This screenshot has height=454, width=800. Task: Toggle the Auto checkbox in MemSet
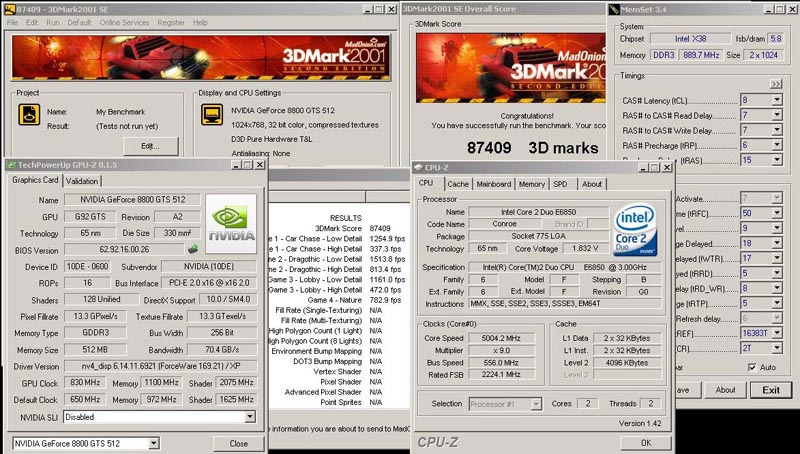click(x=752, y=367)
